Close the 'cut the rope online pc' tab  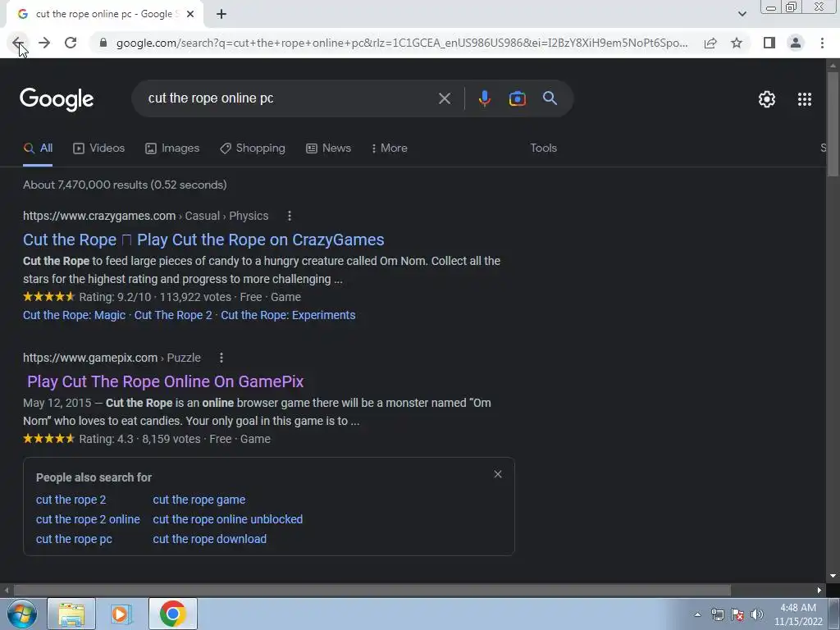click(190, 14)
